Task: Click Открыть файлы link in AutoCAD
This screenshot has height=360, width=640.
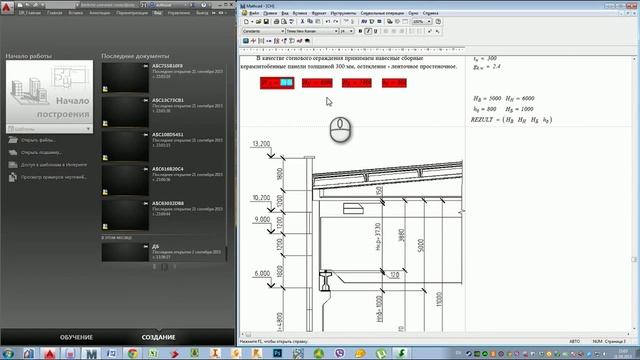Action: [38, 140]
